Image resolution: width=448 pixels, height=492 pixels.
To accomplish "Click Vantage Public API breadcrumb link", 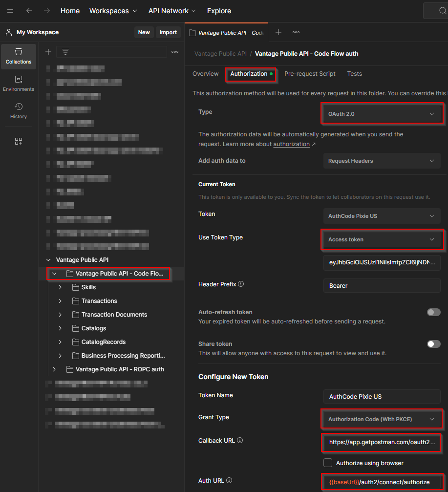I will [220, 54].
